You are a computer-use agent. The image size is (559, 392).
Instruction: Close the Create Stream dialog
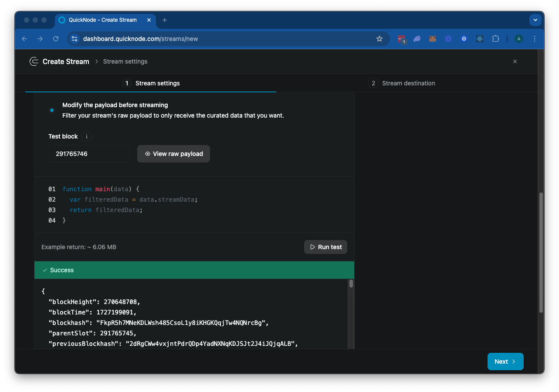[x=515, y=61]
